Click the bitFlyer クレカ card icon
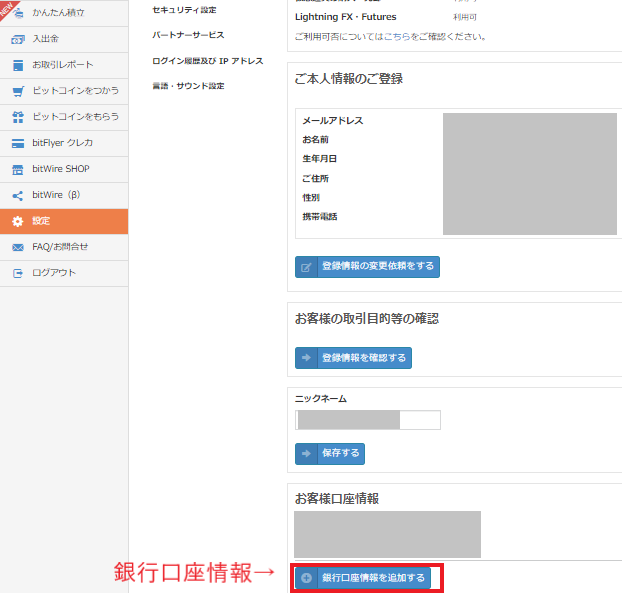This screenshot has height=593, width=622. coord(17,143)
